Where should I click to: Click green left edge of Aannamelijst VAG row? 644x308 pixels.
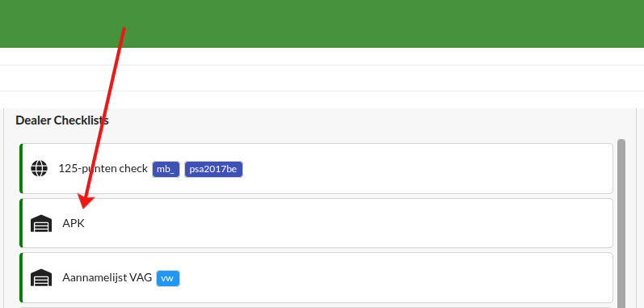click(21, 278)
